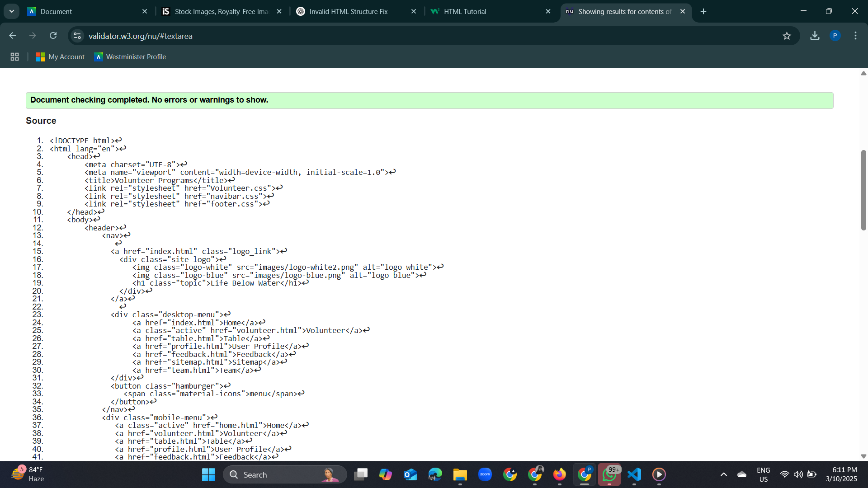Switch to Invalid HTML Structure Fix tab

348,12
